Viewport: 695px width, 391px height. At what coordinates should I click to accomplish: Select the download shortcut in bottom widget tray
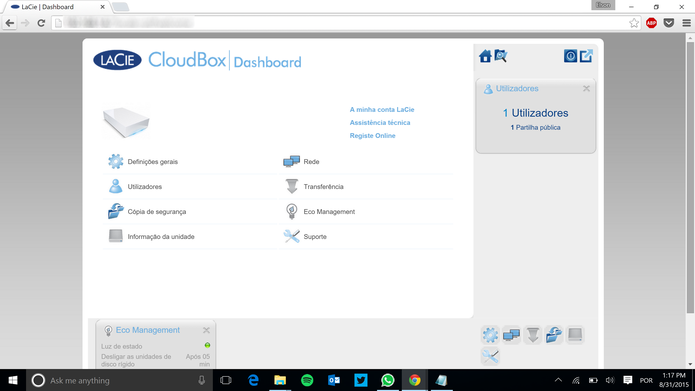pyautogui.click(x=533, y=335)
